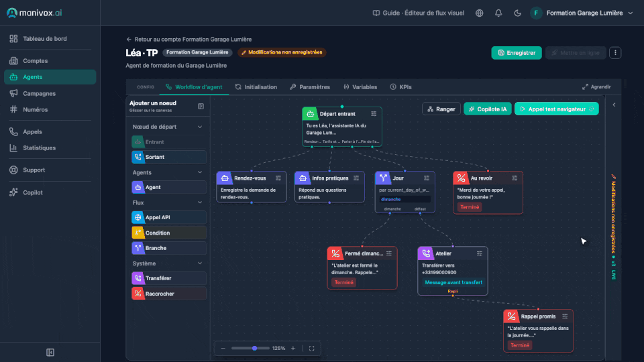The width and height of the screenshot is (644, 362).
Task: Zoom in with the plus button
Action: (x=293, y=348)
